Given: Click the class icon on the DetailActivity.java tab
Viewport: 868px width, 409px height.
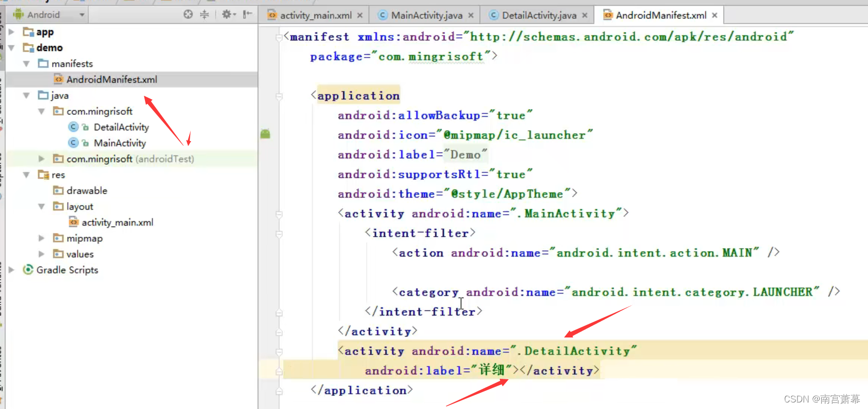Looking at the screenshot, I should [x=494, y=15].
